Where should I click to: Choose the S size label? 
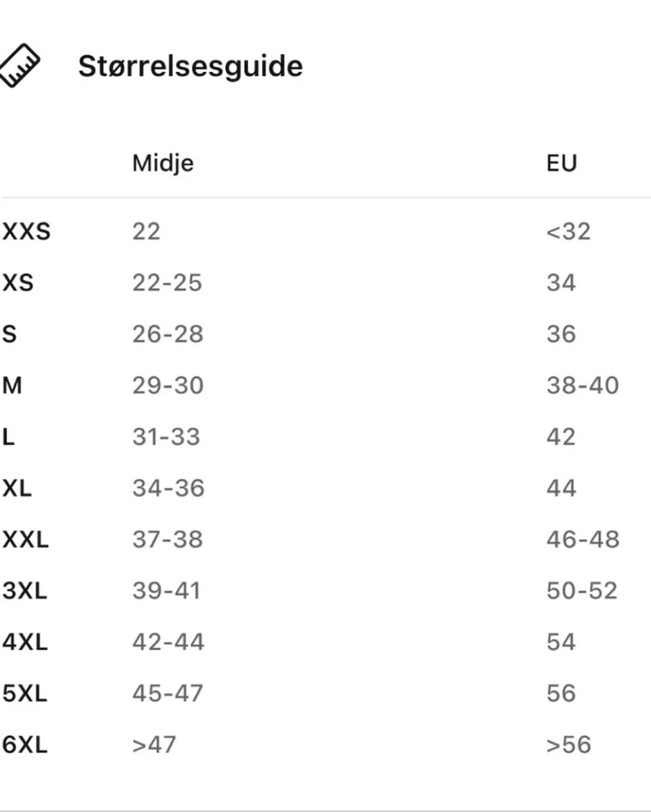[9, 334]
